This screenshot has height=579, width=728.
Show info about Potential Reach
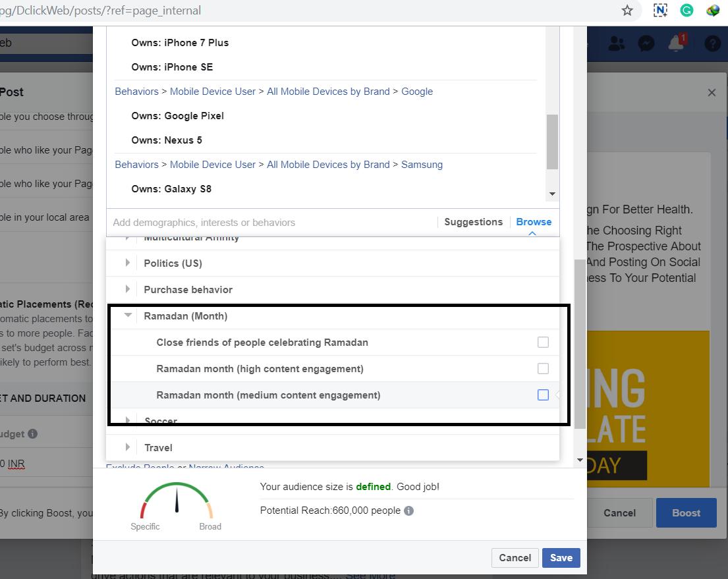[x=408, y=510]
